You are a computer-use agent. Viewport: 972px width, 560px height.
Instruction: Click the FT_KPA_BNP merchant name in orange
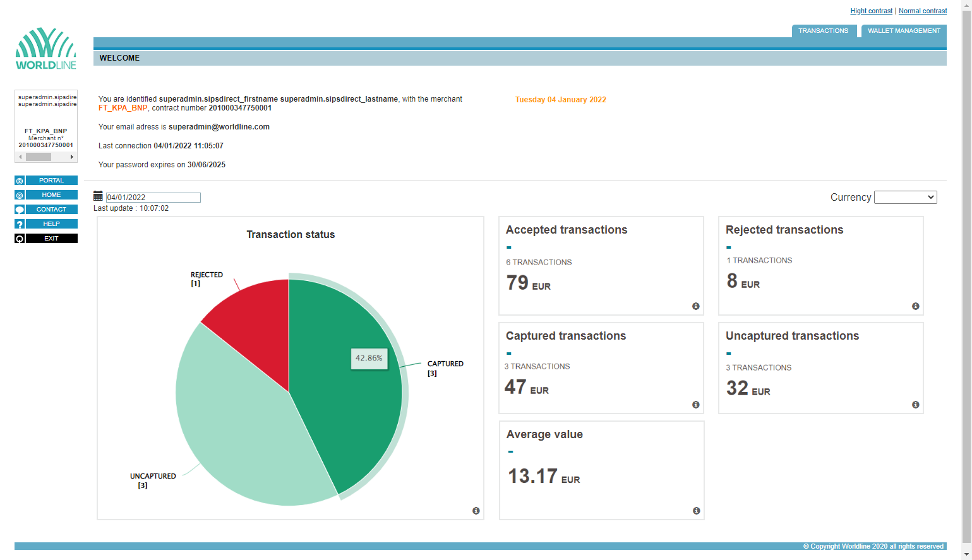[123, 108]
